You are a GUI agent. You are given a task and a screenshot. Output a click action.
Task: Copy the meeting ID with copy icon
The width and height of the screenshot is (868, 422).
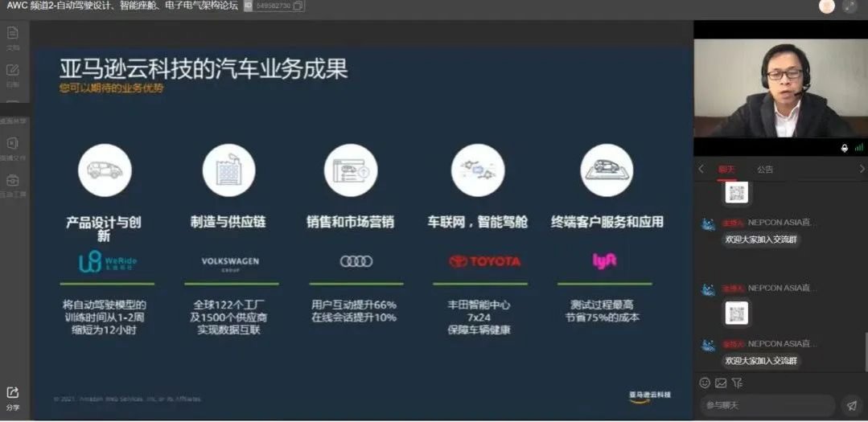pyautogui.click(x=298, y=6)
